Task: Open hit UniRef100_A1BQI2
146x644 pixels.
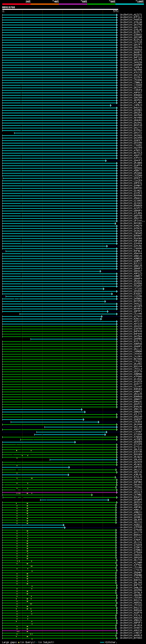Action: tap(131, 525)
